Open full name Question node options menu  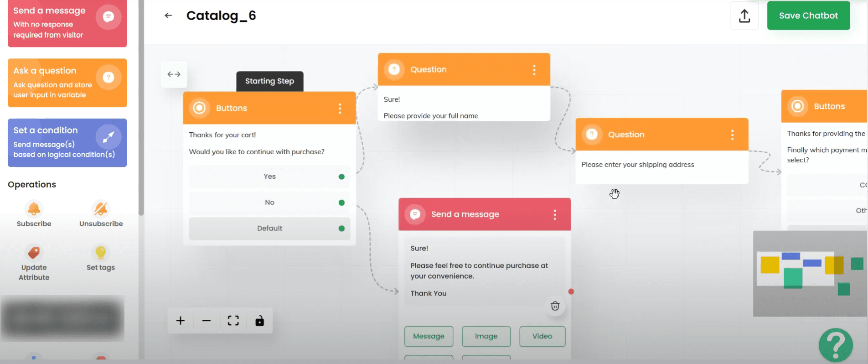tap(534, 70)
